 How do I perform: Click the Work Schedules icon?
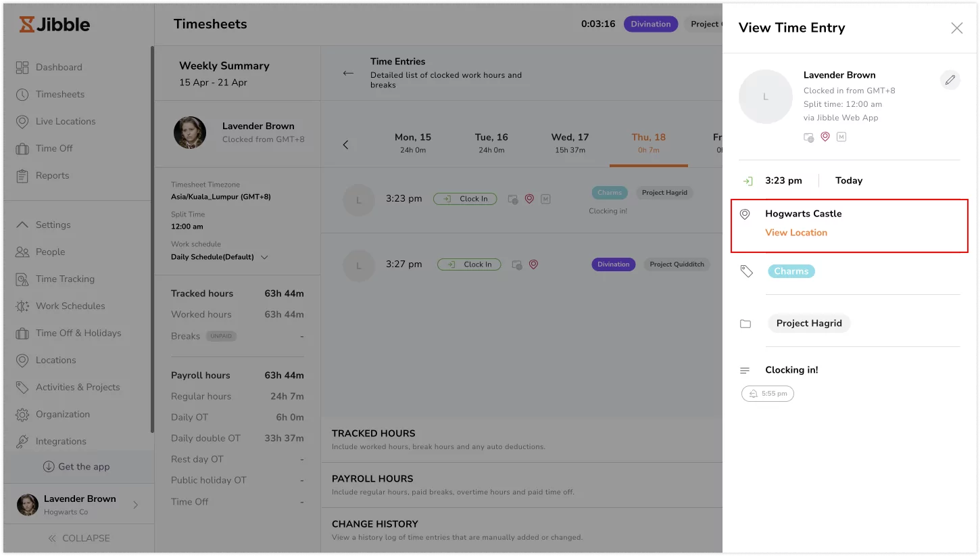pyautogui.click(x=22, y=306)
